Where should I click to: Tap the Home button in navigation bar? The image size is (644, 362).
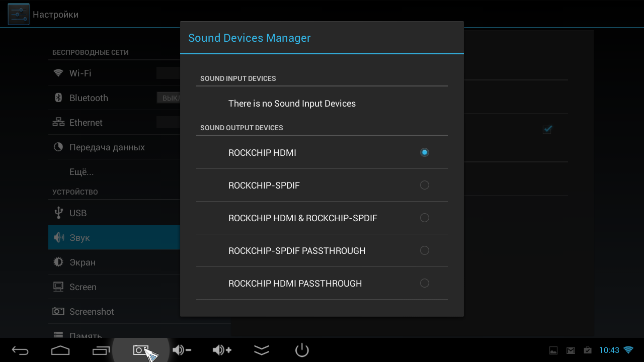tap(60, 350)
